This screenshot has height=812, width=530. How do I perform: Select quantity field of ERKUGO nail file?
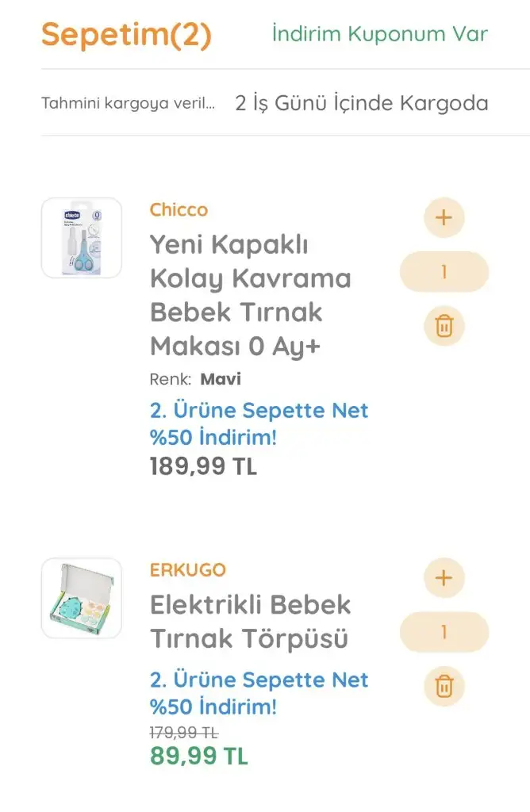(x=444, y=632)
